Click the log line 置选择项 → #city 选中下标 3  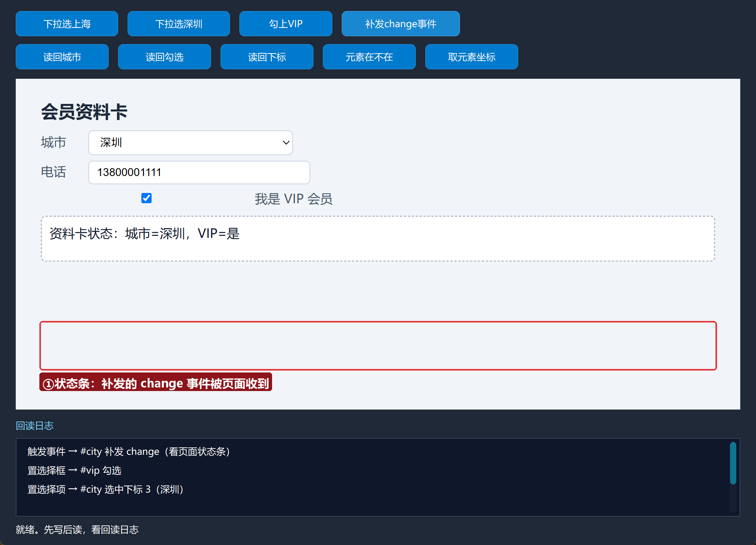(106, 489)
